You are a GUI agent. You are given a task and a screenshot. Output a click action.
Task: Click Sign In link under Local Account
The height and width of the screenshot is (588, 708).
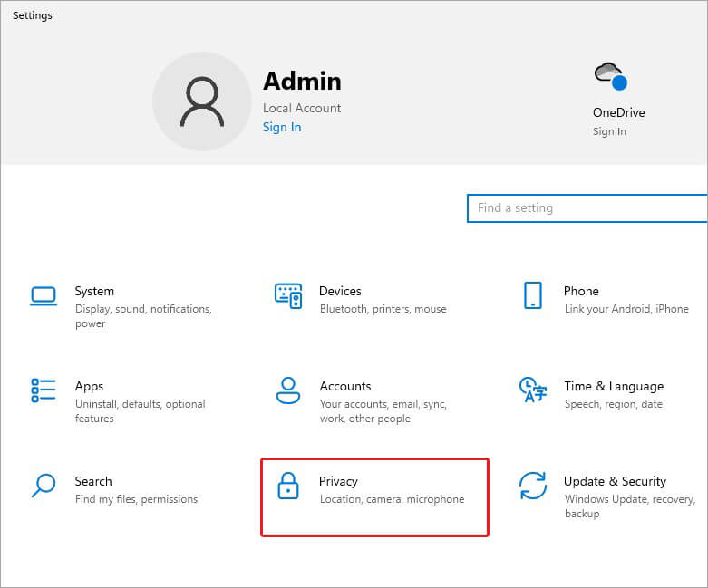coord(282,128)
